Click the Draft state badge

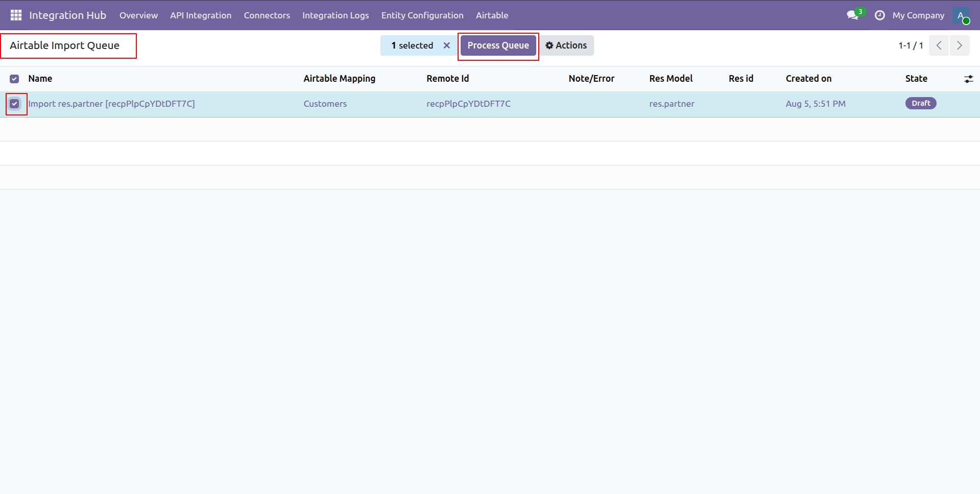click(921, 103)
